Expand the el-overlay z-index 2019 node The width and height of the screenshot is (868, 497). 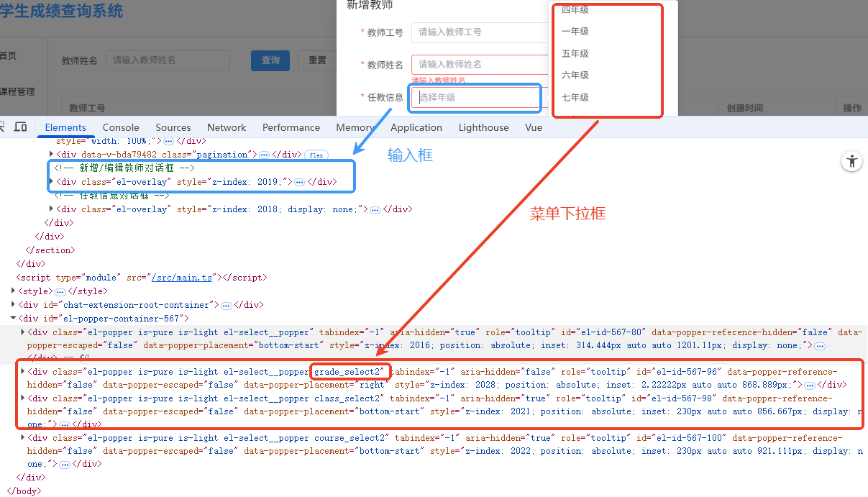tap(51, 182)
